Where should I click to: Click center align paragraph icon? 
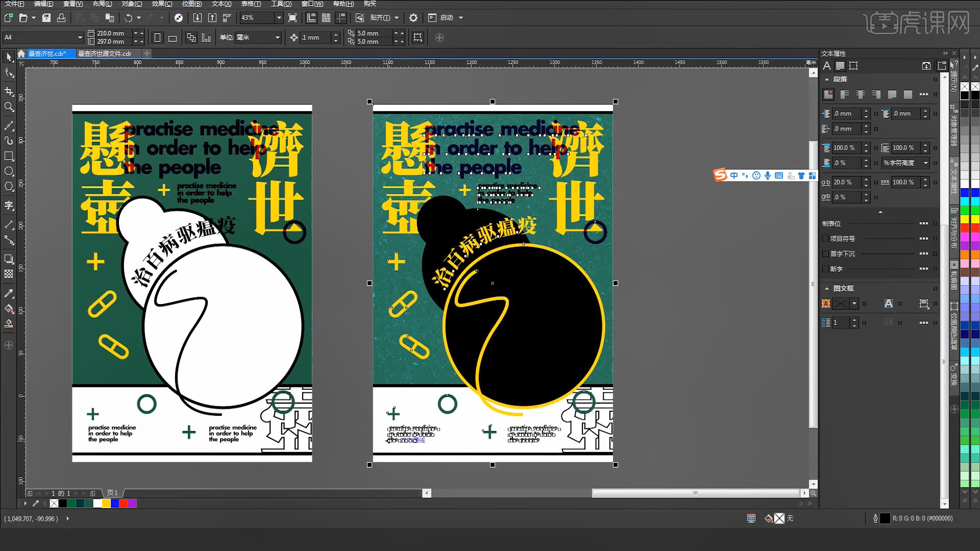(861, 94)
